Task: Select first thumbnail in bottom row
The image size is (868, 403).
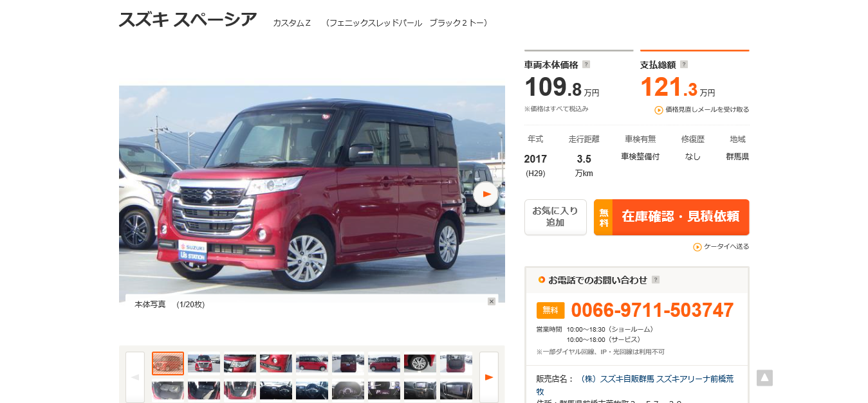Action: click(168, 391)
